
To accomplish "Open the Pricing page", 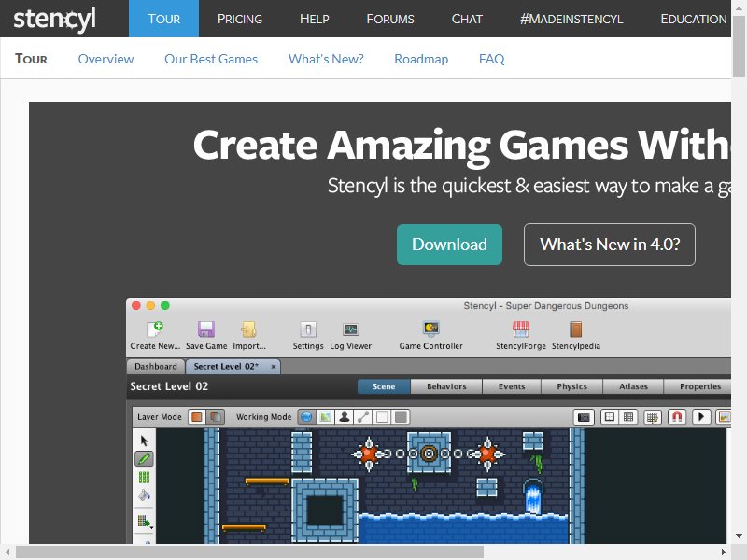I will 240,19.
